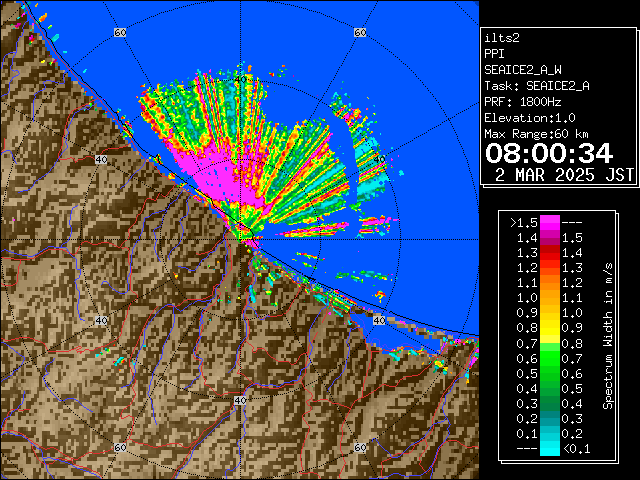
Task: Click the radar origin where the axis lines cross
Action: coord(240,240)
